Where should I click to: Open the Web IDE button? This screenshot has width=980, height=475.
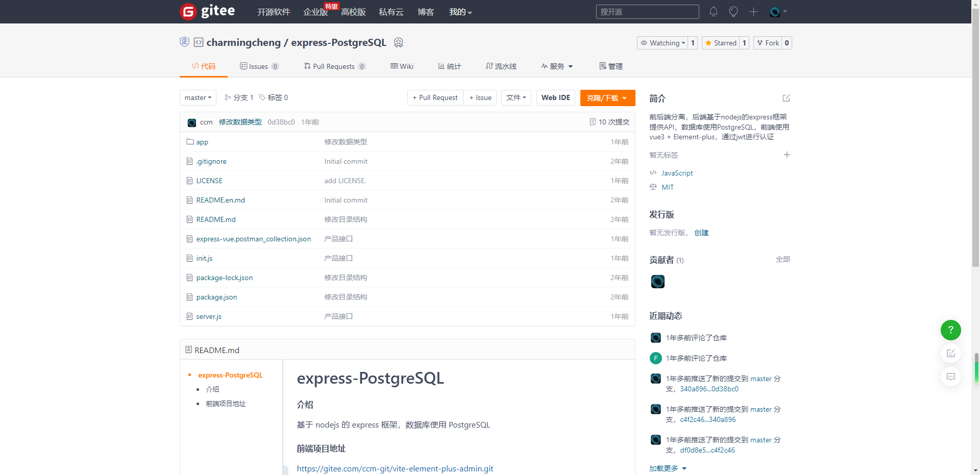[555, 98]
